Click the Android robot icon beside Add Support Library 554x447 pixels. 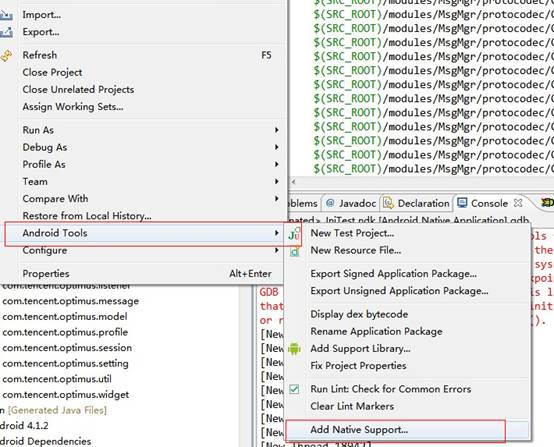click(294, 349)
